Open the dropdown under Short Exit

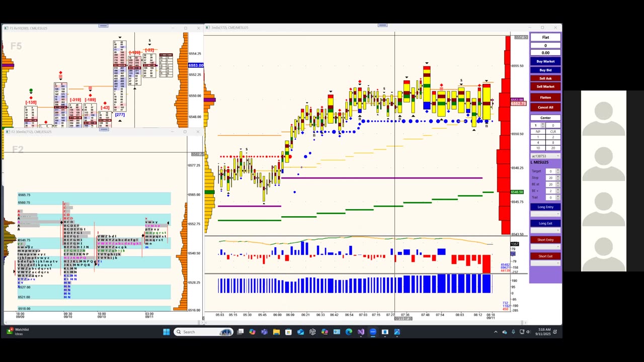click(545, 263)
